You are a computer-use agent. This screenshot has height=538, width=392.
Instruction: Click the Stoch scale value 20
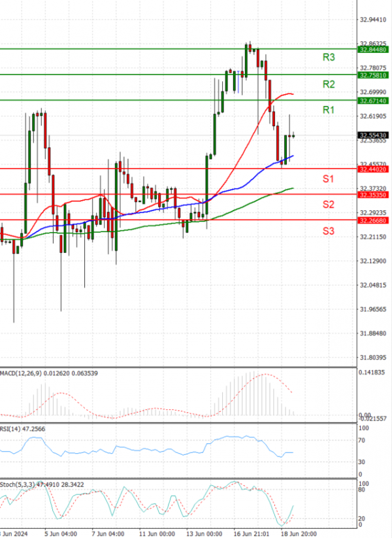[361, 519]
